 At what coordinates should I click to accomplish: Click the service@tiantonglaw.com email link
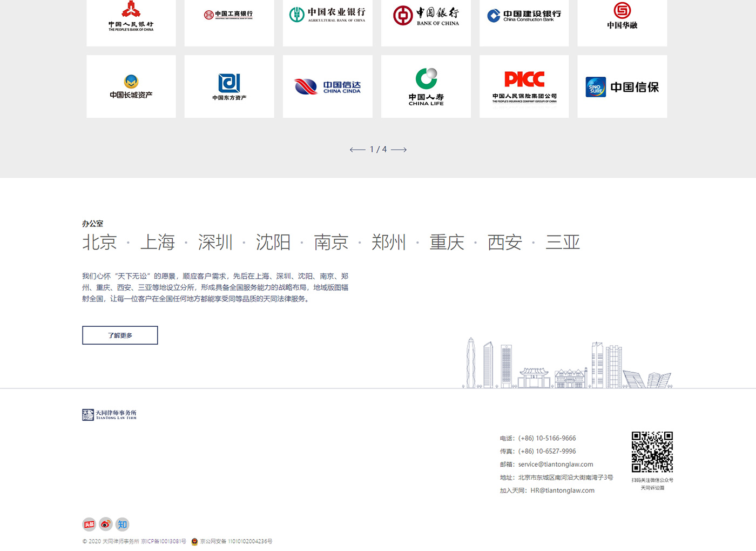(556, 465)
